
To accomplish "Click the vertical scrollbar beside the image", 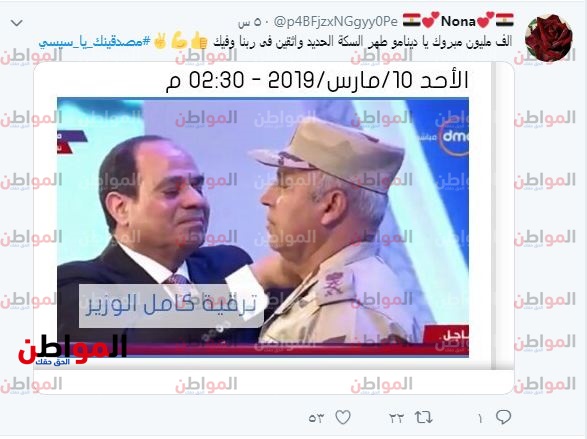I will pyautogui.click(x=493, y=216).
